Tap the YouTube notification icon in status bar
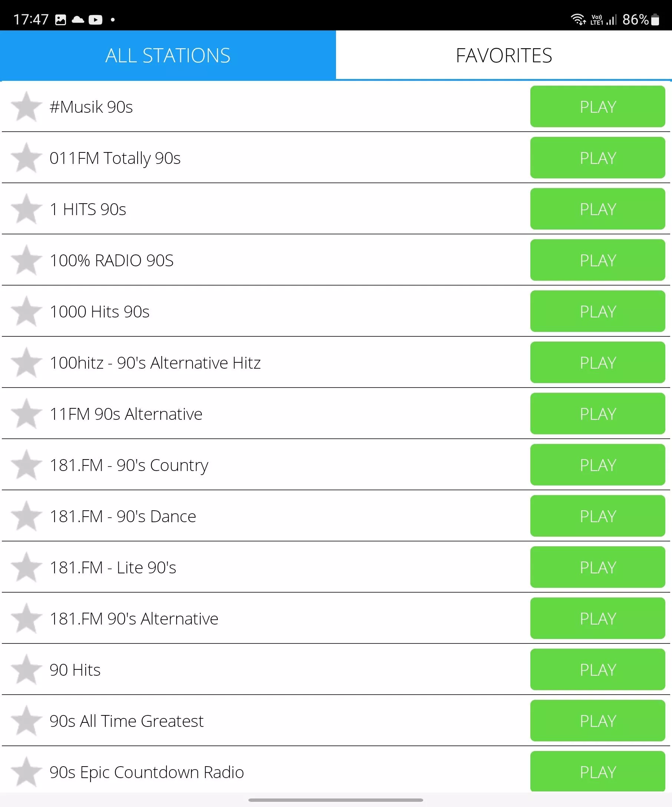 pos(95,20)
